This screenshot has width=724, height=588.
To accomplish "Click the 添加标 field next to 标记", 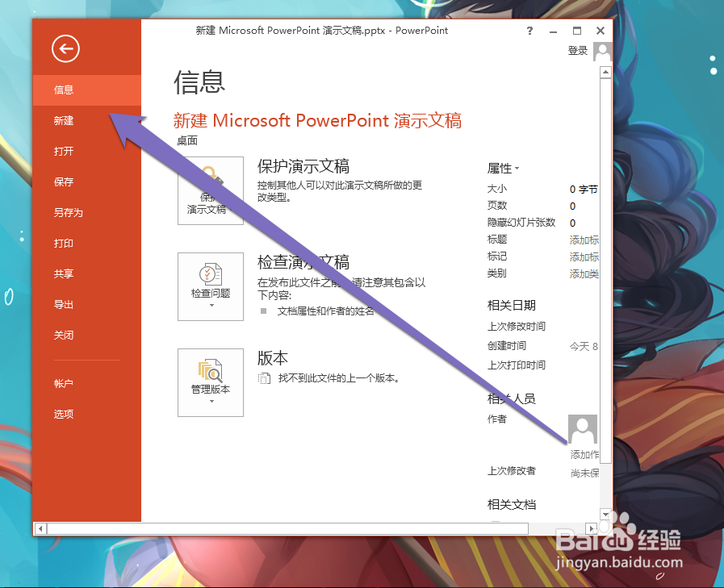I will click(x=584, y=257).
